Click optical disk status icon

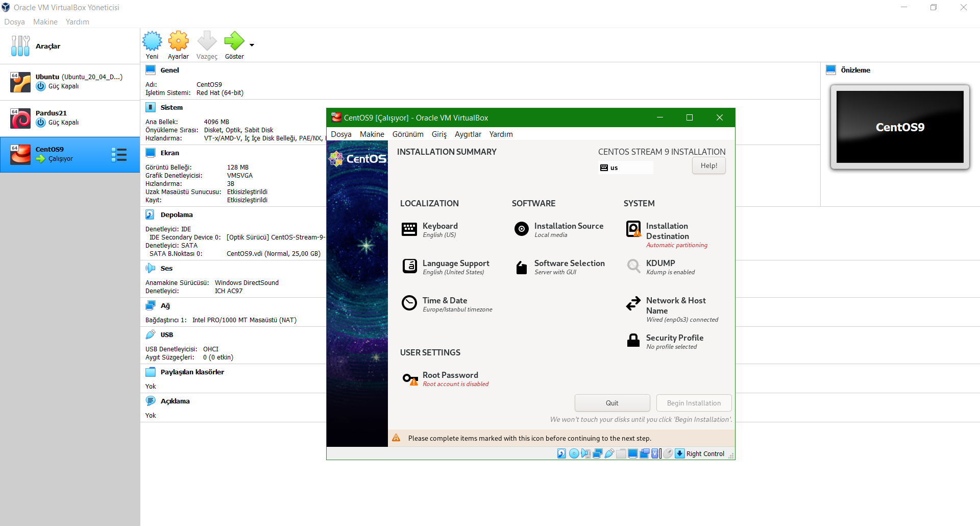[574, 453]
